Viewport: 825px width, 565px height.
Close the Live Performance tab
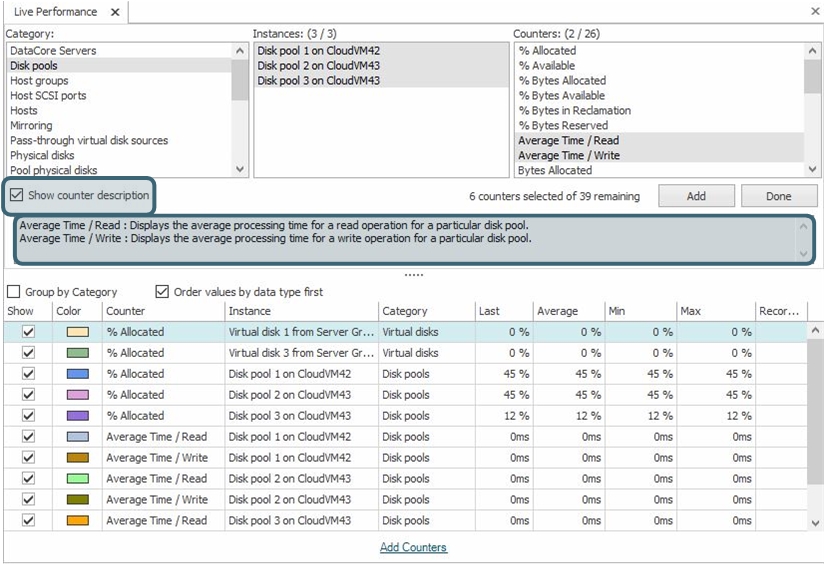click(115, 12)
